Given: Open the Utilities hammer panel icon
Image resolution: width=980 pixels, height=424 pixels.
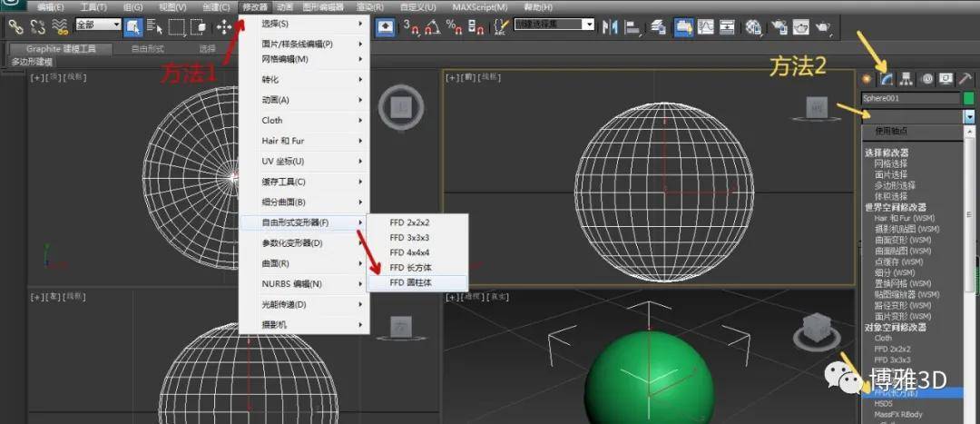Looking at the screenshot, I should coord(965,79).
